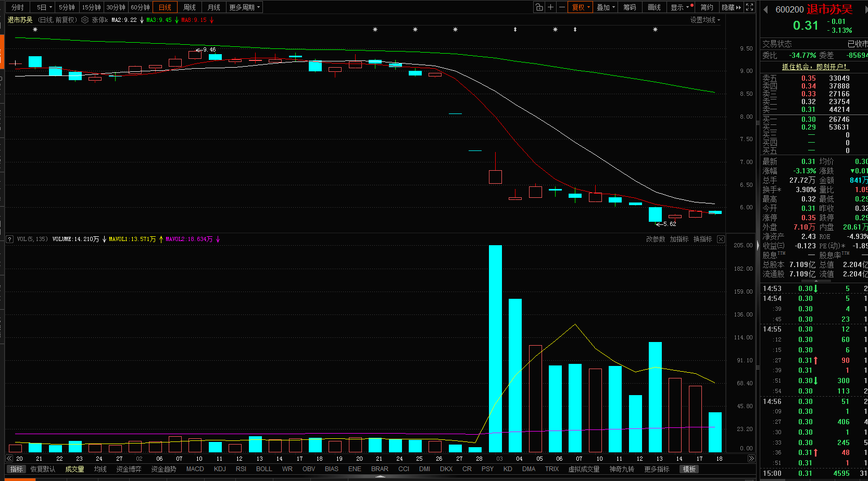This screenshot has width=868, height=481.
Task: Close the volume indicator panel
Action: click(721, 239)
